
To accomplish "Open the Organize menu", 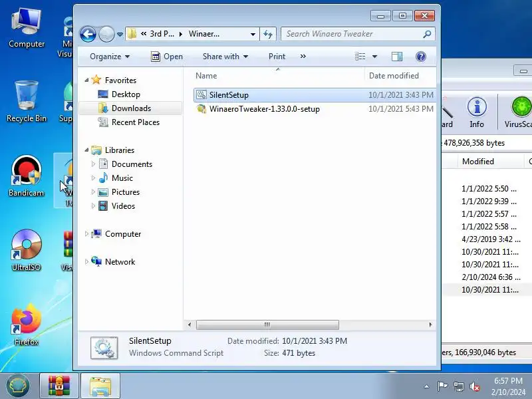I will point(110,57).
